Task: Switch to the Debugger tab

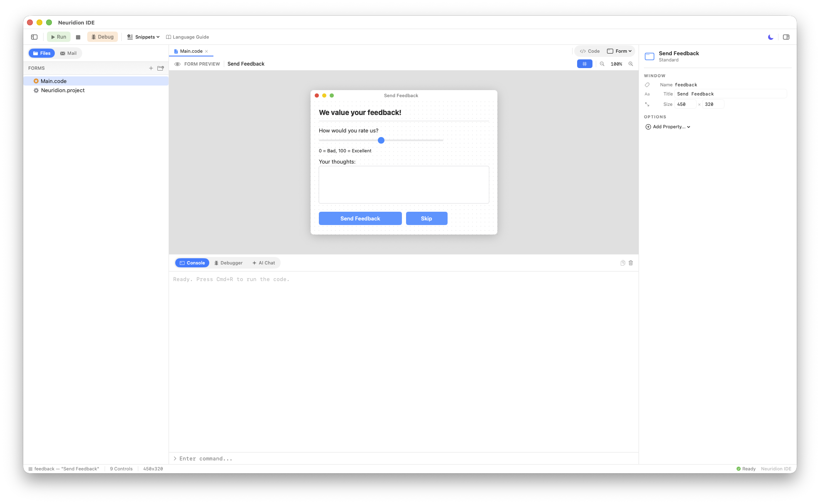Action: click(x=228, y=263)
